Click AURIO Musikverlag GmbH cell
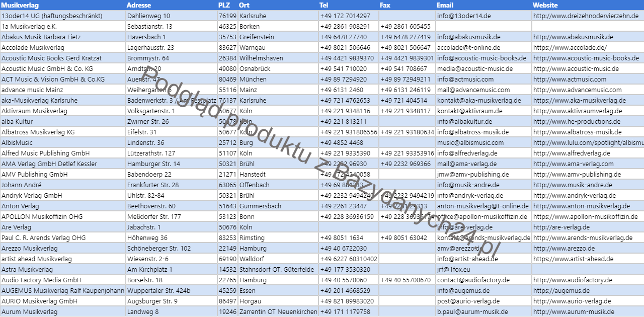Viewport: 644px width, 317px height. [63, 301]
